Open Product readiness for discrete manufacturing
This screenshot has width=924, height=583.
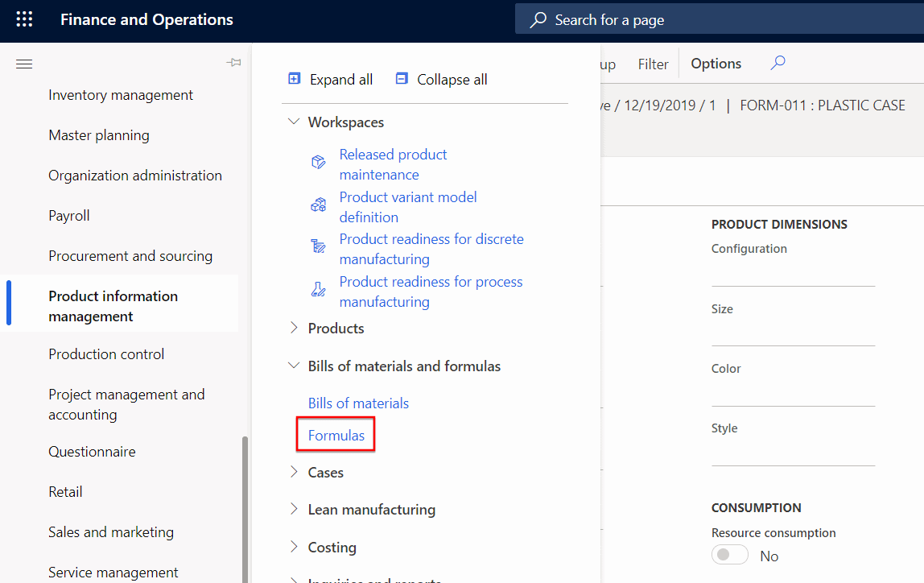[431, 249]
